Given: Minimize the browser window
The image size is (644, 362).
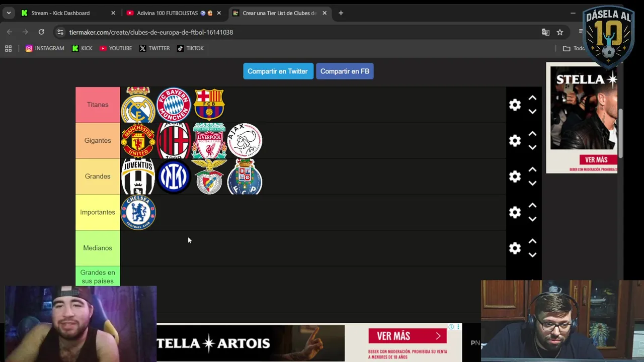Looking at the screenshot, I should pos(573,13).
